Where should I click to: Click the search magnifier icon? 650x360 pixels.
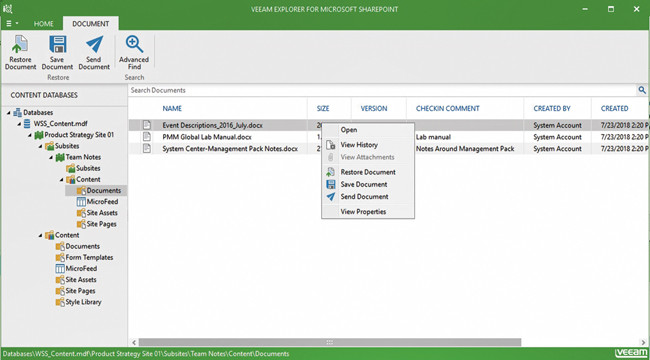point(642,90)
